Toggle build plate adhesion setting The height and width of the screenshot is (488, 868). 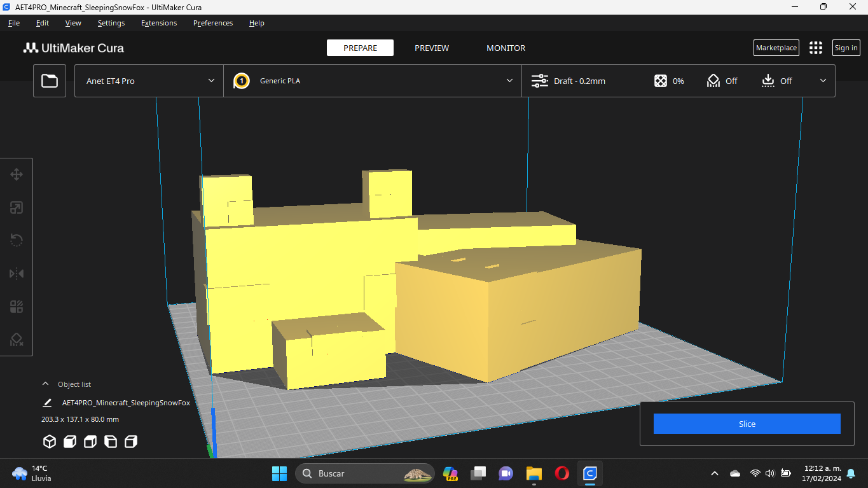coord(776,81)
